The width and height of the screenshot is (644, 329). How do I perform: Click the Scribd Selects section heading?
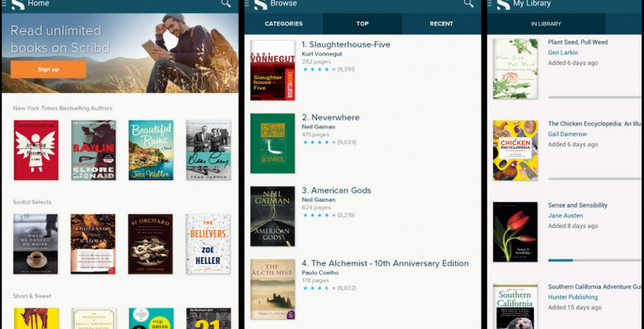(x=32, y=202)
